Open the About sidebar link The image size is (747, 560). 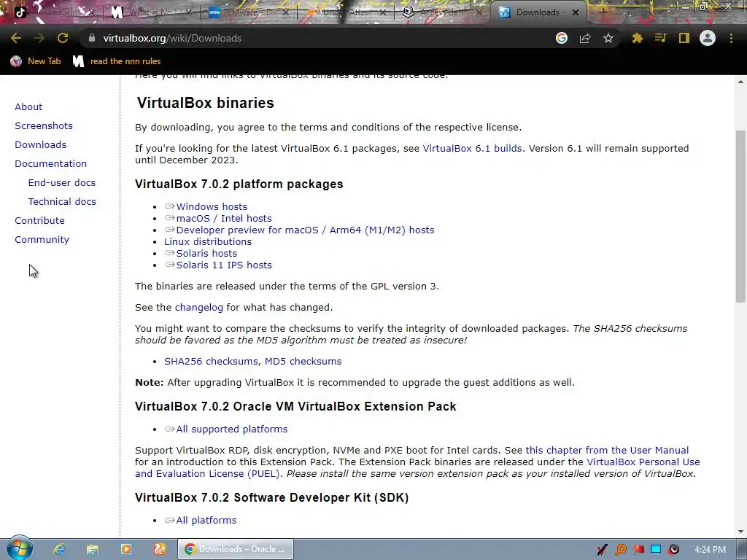[x=28, y=106]
